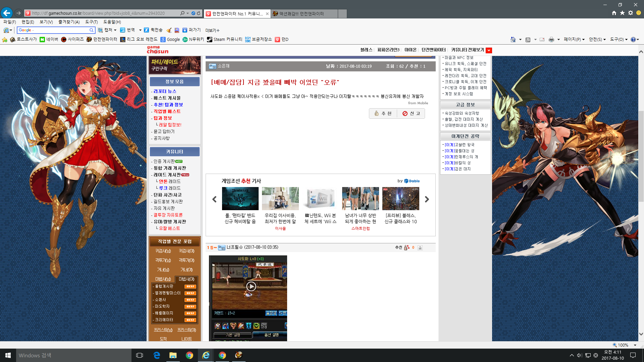Image resolution: width=644 pixels, height=362 pixels.
Task: Open the 즐겨찾기(A) menu
Action: click(x=69, y=22)
